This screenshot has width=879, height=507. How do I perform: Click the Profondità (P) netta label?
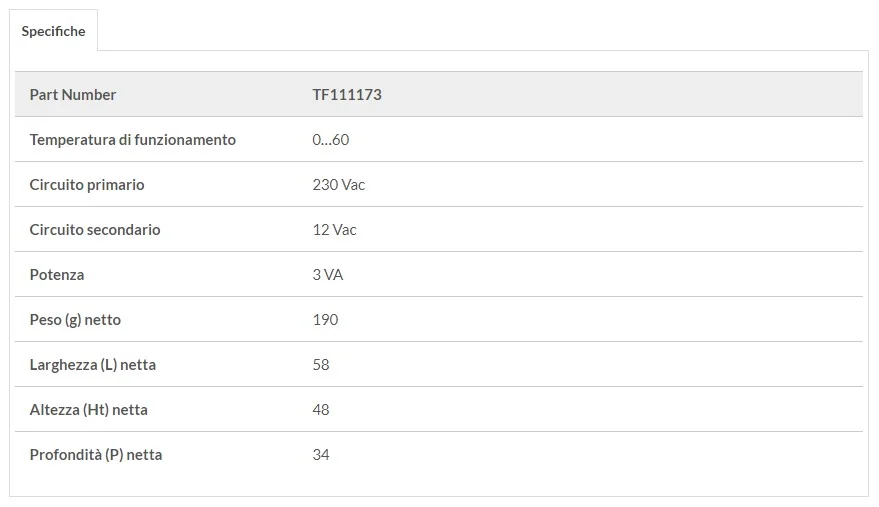click(96, 455)
